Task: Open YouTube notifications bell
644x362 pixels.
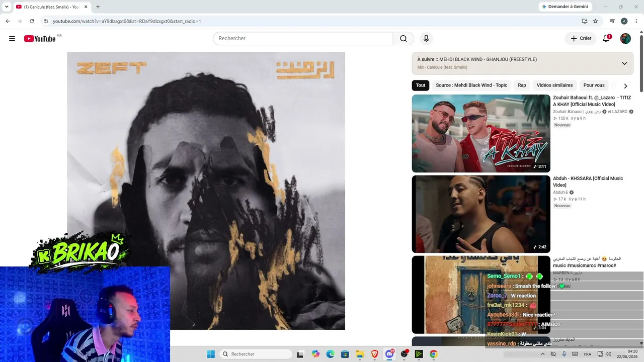Action: pos(606,39)
